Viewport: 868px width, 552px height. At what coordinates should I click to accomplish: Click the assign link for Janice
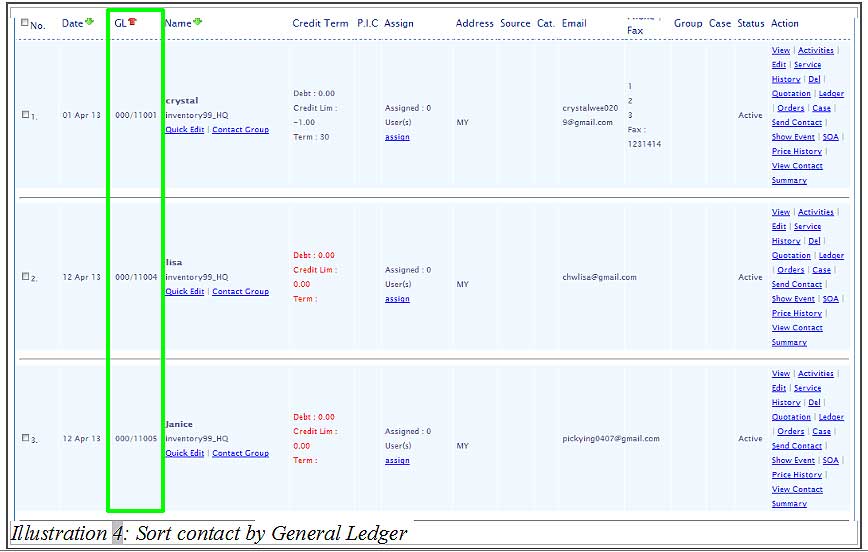pos(397,461)
